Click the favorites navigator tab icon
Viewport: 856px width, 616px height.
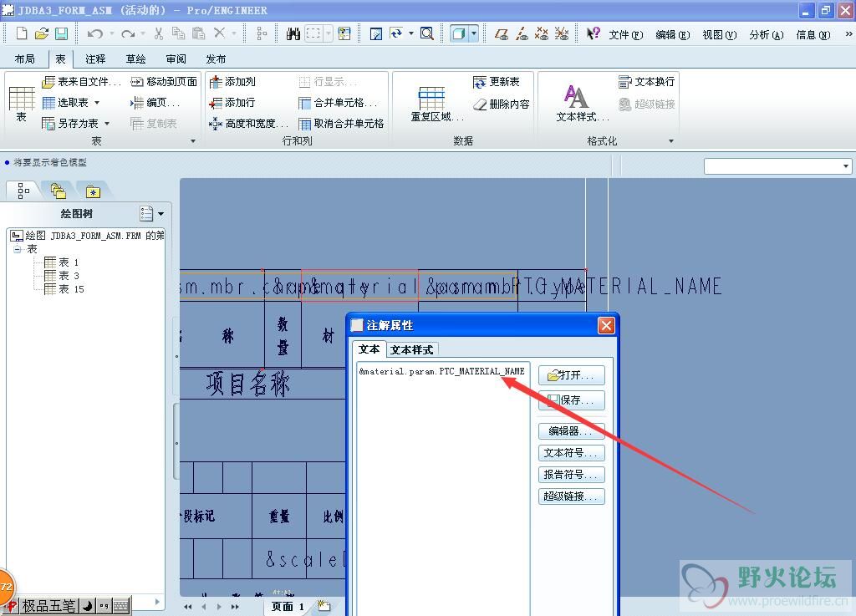pos(93,191)
